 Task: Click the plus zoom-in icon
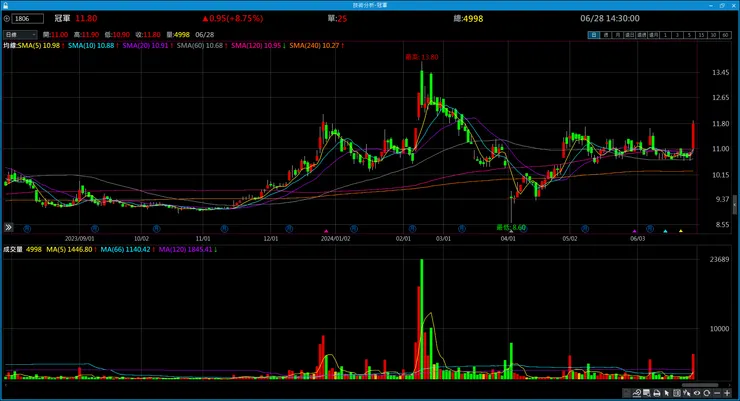pyautogui.click(x=727, y=393)
